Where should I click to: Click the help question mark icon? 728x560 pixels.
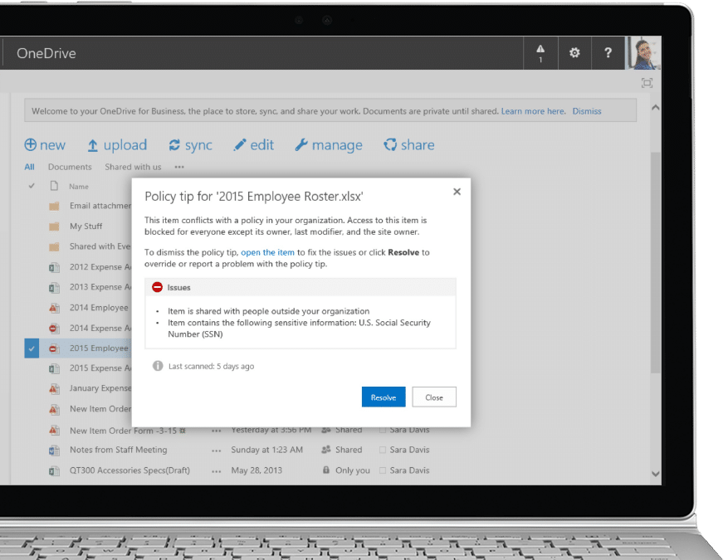pos(608,53)
